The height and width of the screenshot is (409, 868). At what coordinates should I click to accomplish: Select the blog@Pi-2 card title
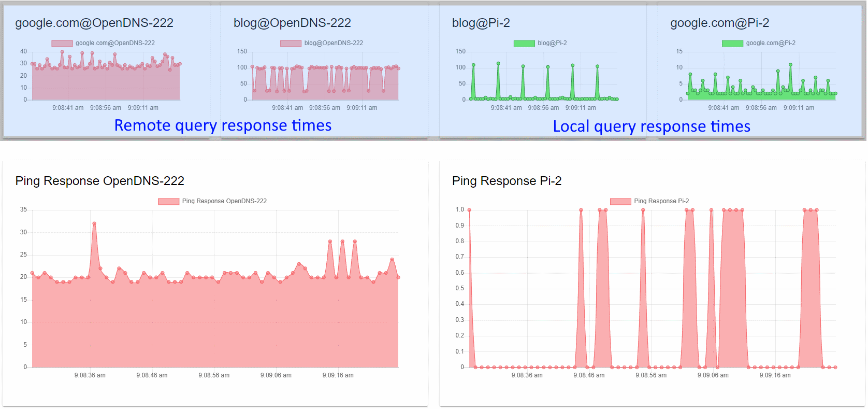click(x=481, y=23)
